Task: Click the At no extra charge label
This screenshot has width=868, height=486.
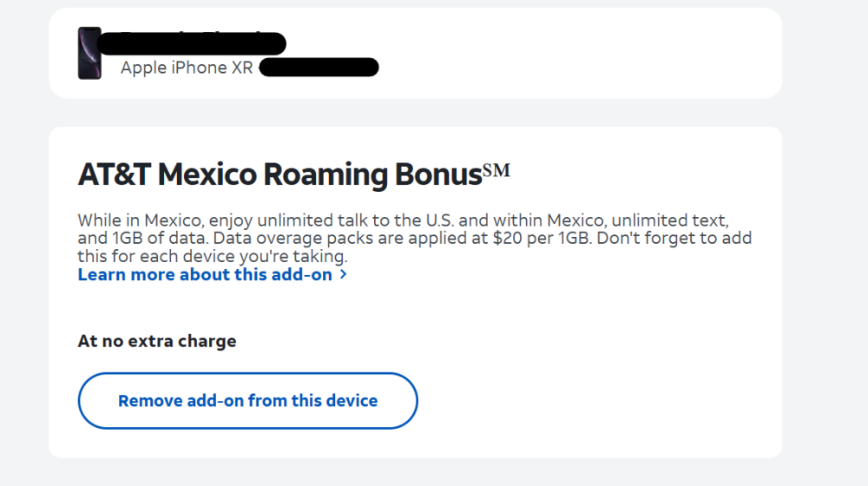Action: pos(157,341)
